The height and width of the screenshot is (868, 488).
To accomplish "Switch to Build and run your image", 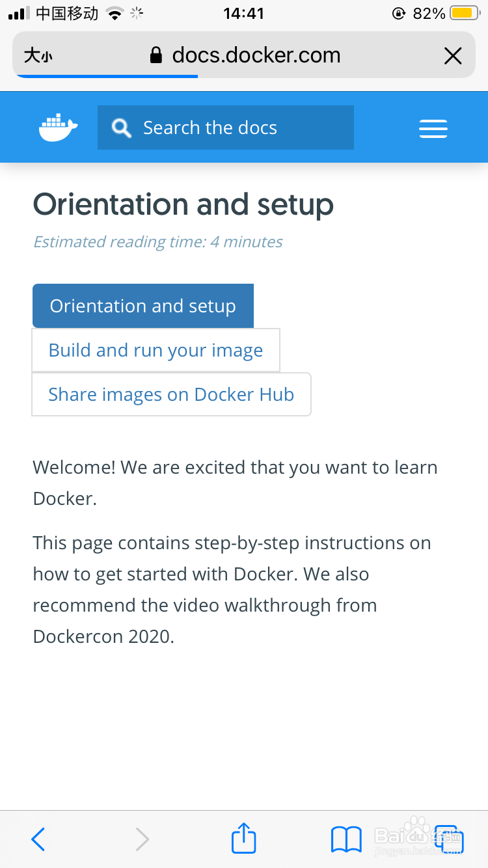I will [156, 351].
